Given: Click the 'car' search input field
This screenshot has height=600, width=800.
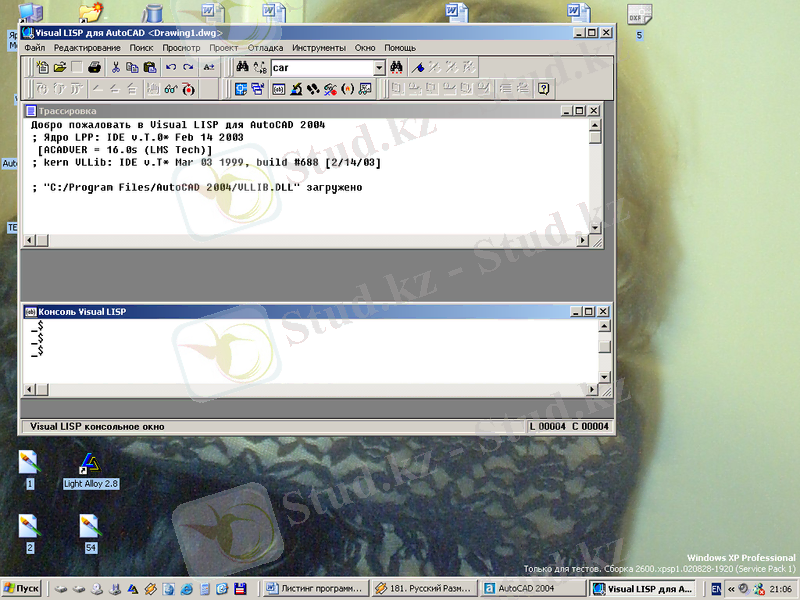Looking at the screenshot, I should coord(320,68).
